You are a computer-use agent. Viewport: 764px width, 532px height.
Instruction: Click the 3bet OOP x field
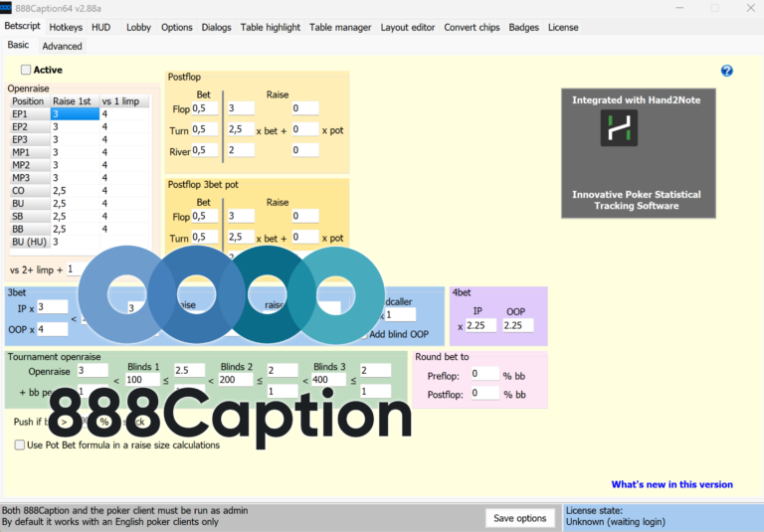click(x=53, y=329)
